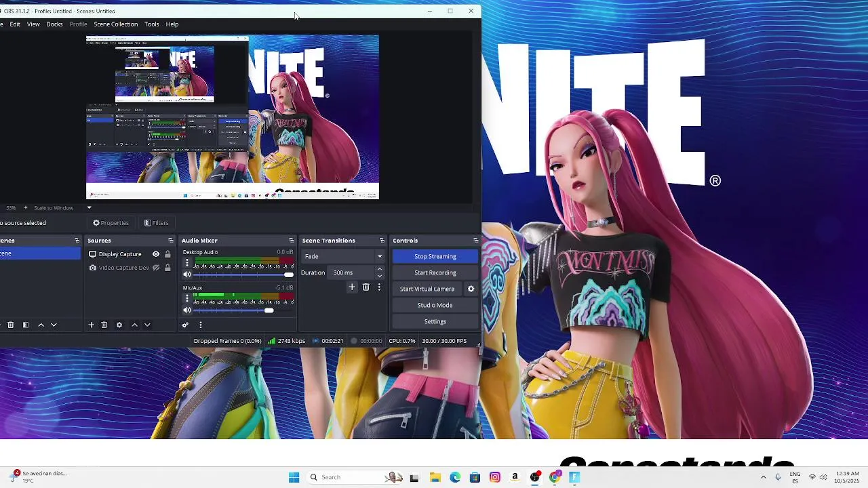Viewport: 868px width, 488px height.
Task: Move source down with arrow in Sources
Action: tap(147, 325)
